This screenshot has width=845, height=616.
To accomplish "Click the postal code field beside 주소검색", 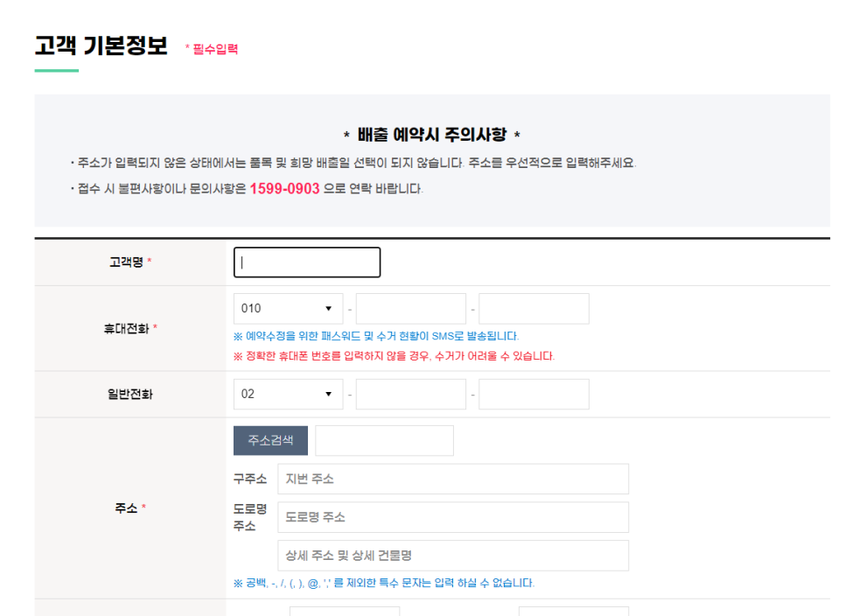I will coord(384,440).
